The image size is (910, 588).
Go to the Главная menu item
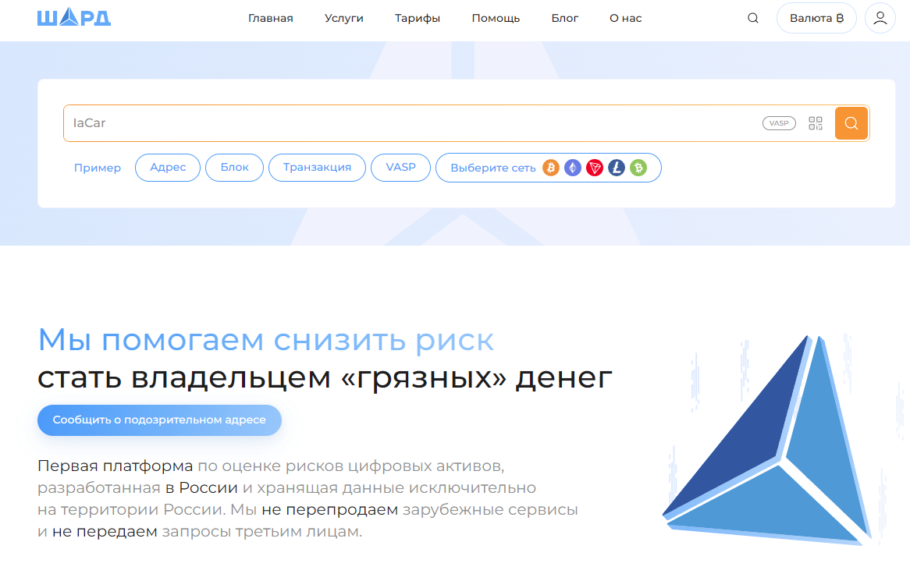point(271,18)
